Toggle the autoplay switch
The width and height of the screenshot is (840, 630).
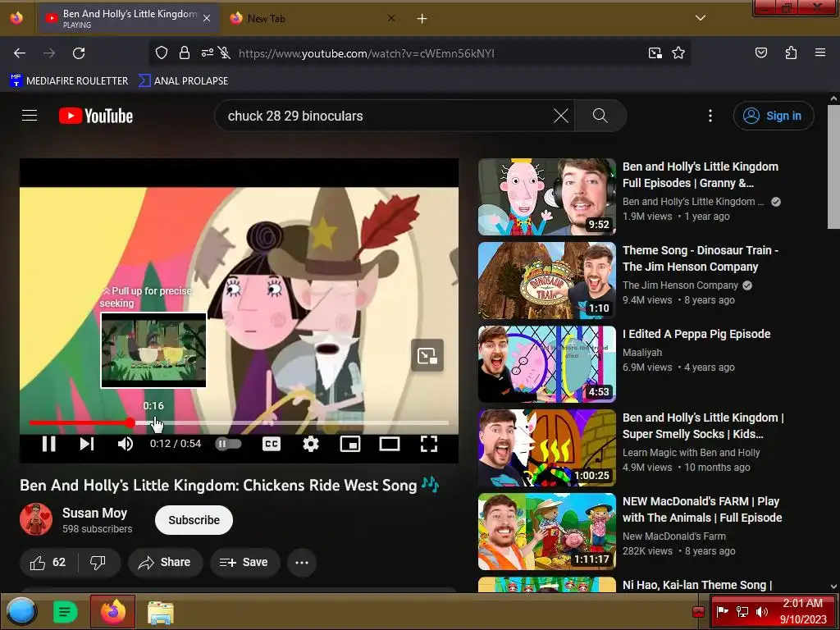coord(229,444)
